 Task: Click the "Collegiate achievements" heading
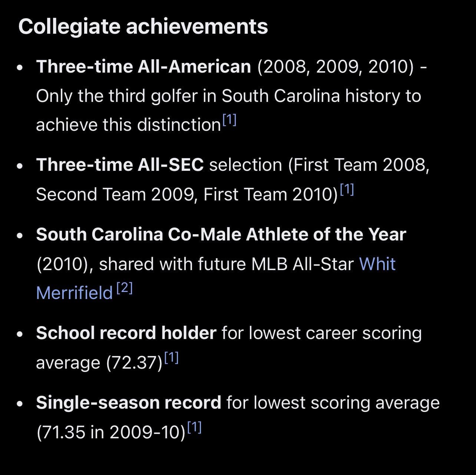(x=143, y=26)
